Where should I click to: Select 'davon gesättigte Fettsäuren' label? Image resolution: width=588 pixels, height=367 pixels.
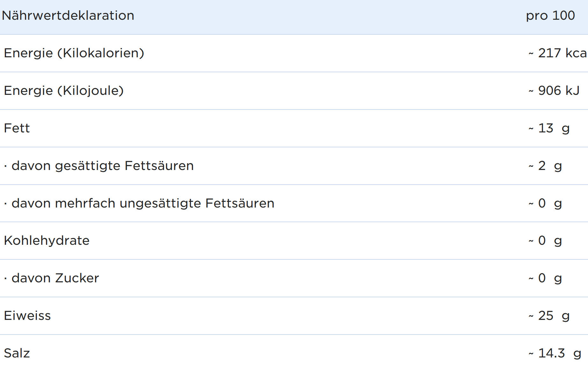click(102, 166)
